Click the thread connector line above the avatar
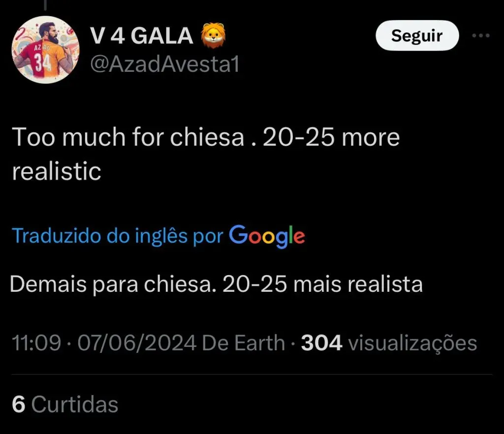The image size is (504, 434). 45,4
